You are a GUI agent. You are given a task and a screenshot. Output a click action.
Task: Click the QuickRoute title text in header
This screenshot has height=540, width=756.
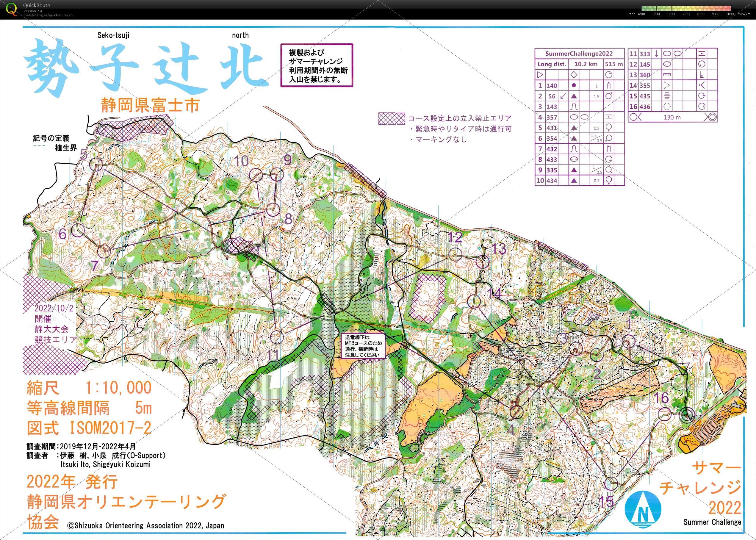[x=37, y=5]
